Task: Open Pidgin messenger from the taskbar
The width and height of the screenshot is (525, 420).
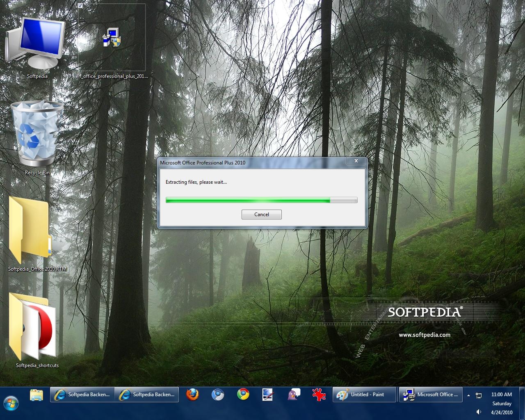Action: [x=294, y=395]
